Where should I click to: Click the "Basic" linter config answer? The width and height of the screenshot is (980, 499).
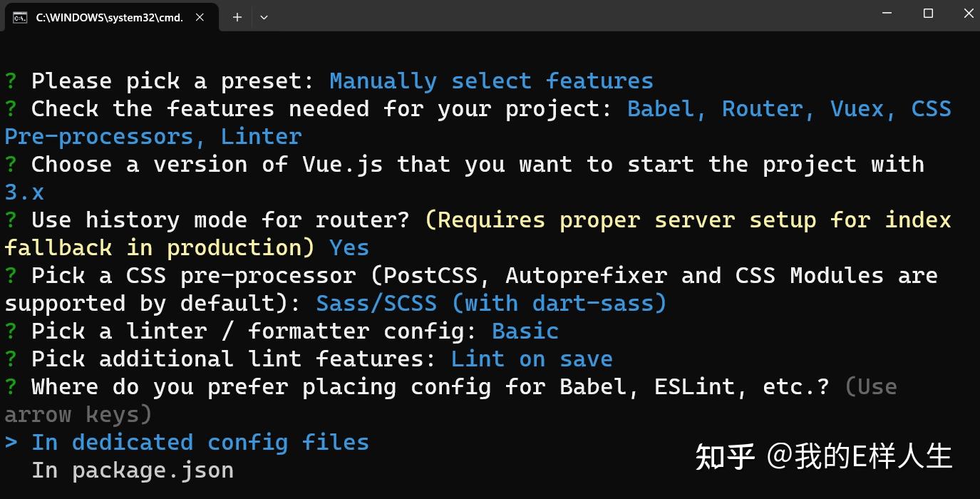525,331
